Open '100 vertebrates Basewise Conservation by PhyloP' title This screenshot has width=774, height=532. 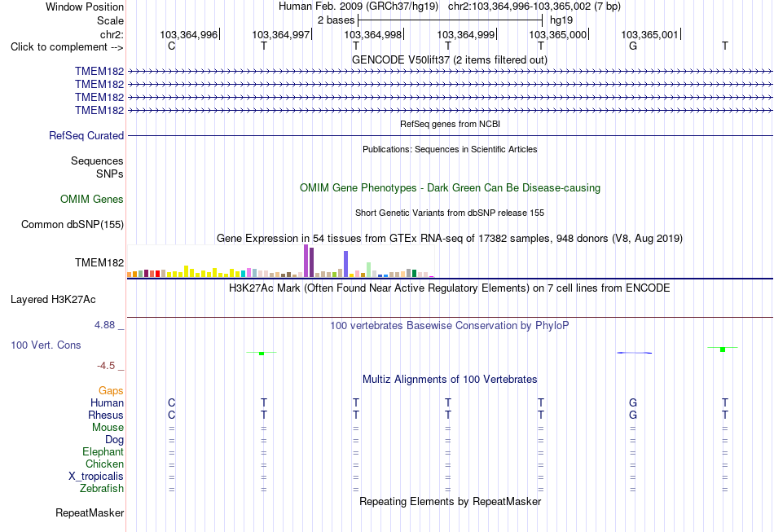450,326
